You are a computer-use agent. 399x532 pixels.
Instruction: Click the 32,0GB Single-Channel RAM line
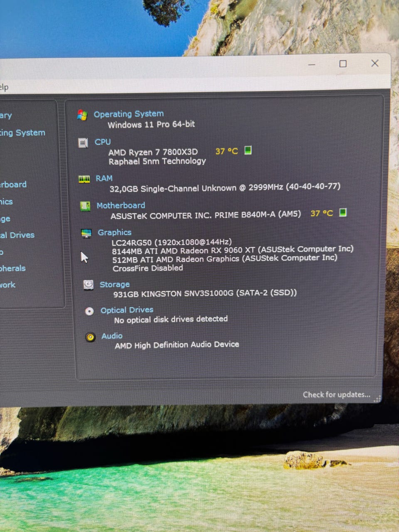click(x=225, y=187)
